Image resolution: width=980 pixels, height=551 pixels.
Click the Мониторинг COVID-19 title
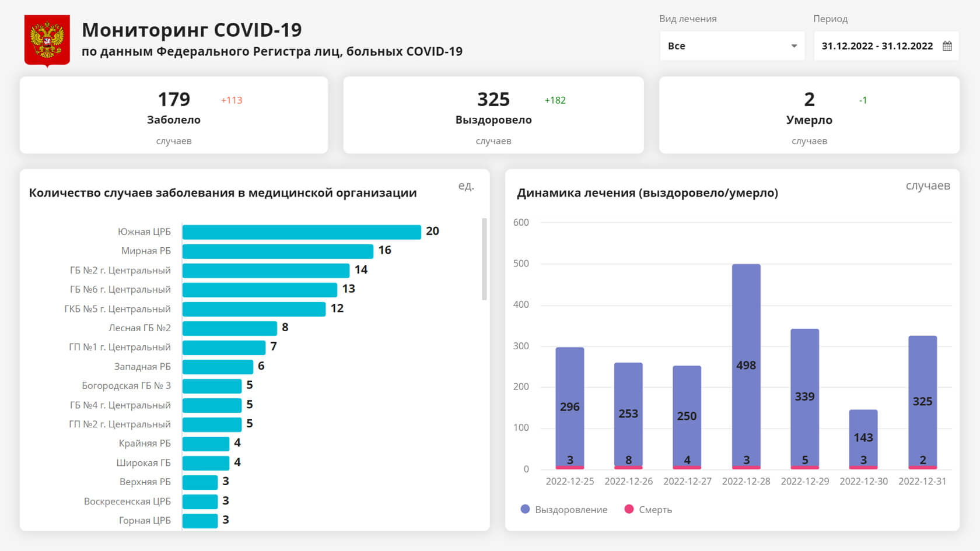point(192,30)
